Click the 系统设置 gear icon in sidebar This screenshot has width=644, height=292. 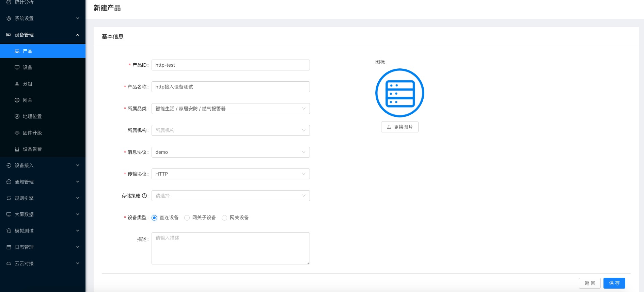click(x=9, y=18)
